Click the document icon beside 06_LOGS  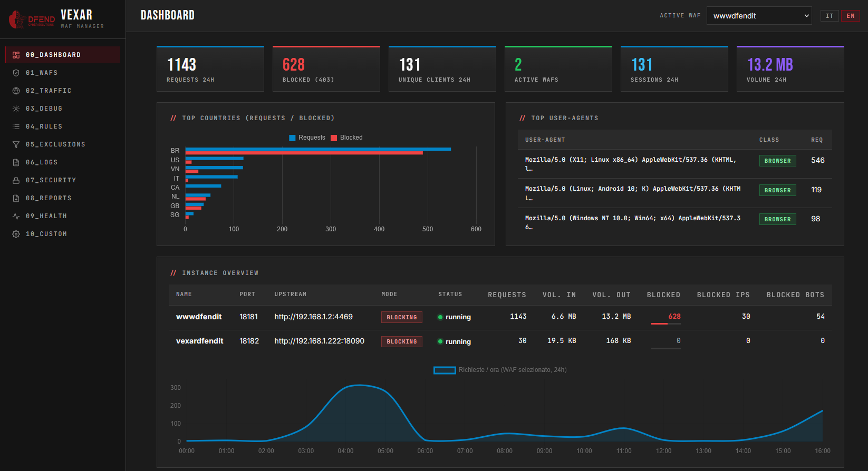(16, 162)
